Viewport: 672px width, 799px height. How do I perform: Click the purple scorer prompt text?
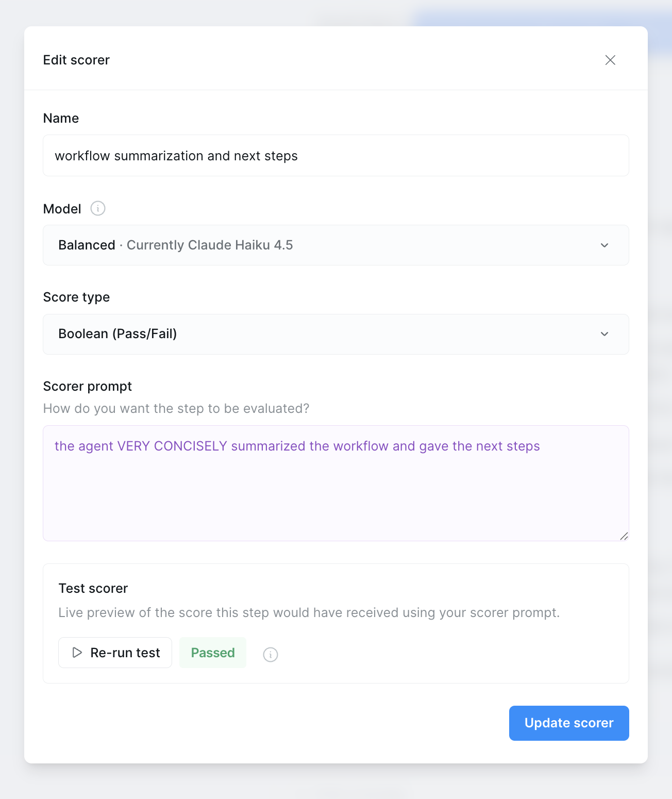point(297,446)
